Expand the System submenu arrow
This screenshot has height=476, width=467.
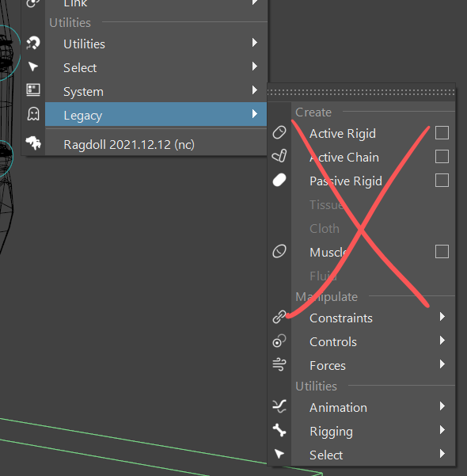tap(255, 89)
